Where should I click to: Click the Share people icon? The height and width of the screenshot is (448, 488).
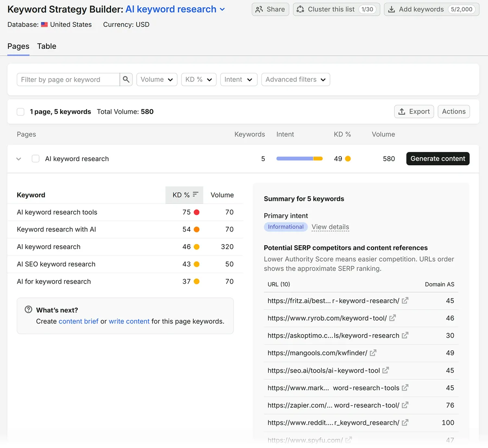259,9
